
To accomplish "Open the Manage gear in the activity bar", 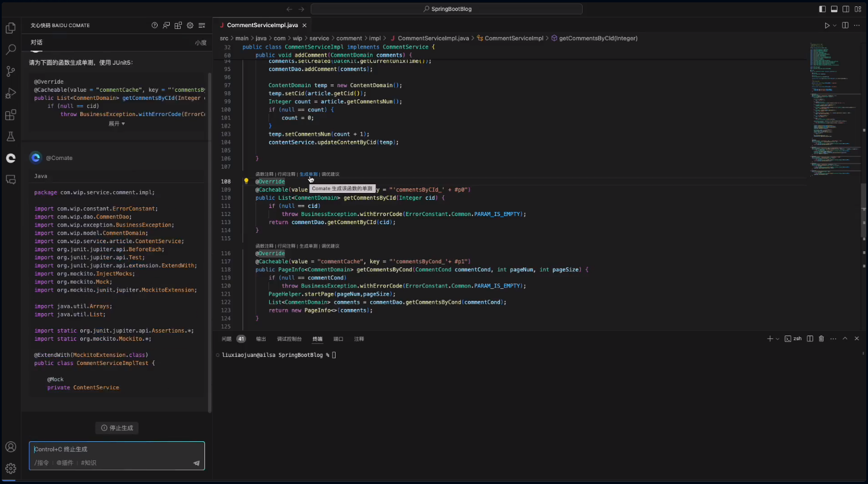I will pos(10,468).
